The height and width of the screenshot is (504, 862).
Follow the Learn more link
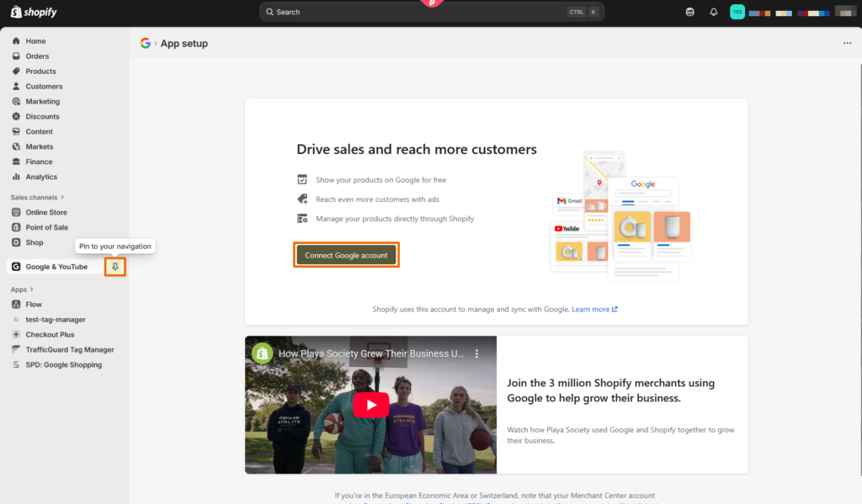593,310
